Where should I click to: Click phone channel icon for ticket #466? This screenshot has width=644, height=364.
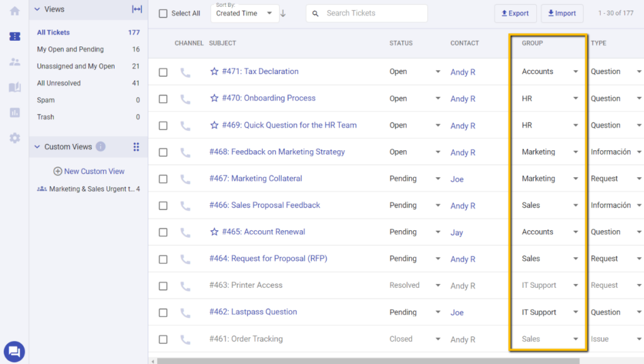[x=186, y=206]
